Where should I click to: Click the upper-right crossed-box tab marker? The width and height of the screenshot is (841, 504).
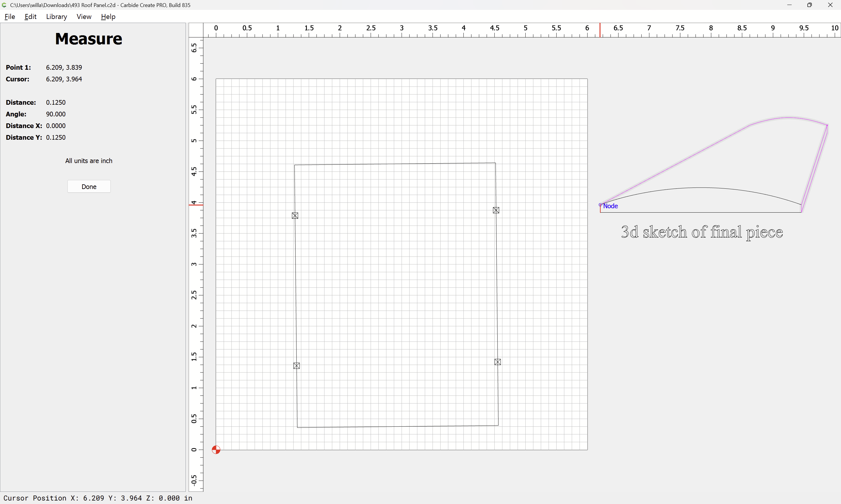pyautogui.click(x=496, y=210)
